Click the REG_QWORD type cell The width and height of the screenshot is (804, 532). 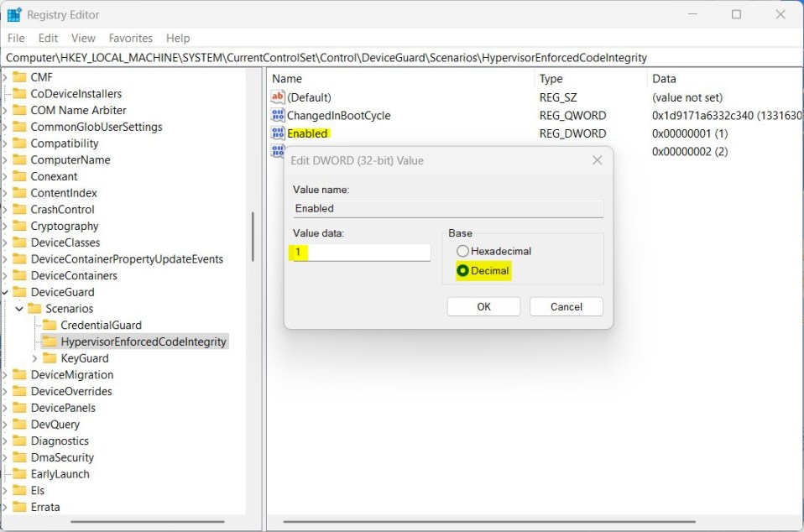coord(572,115)
